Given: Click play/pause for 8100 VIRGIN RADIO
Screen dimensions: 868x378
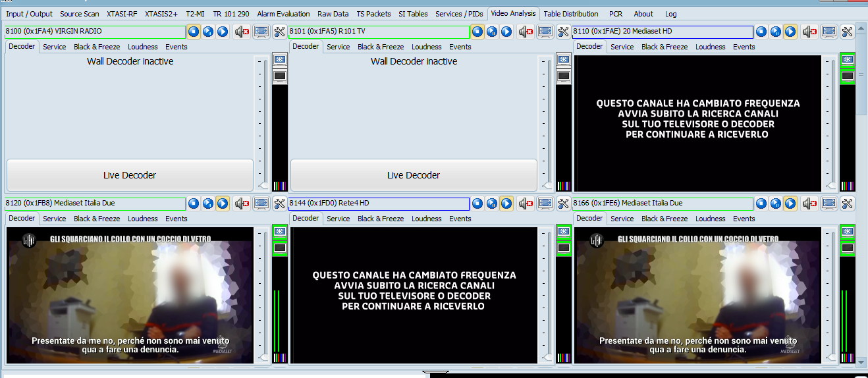Looking at the screenshot, I should click(x=208, y=31).
